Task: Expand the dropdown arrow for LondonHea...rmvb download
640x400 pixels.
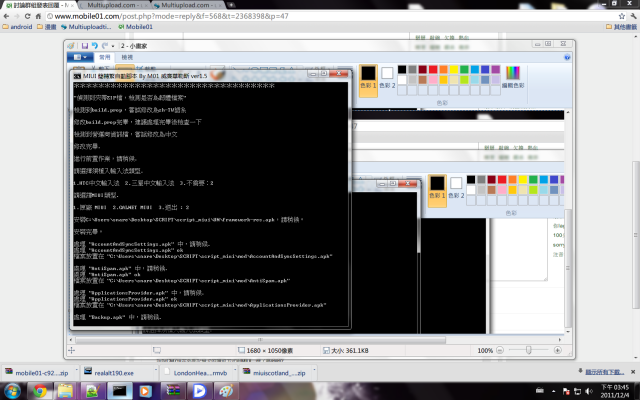Action: point(235,370)
